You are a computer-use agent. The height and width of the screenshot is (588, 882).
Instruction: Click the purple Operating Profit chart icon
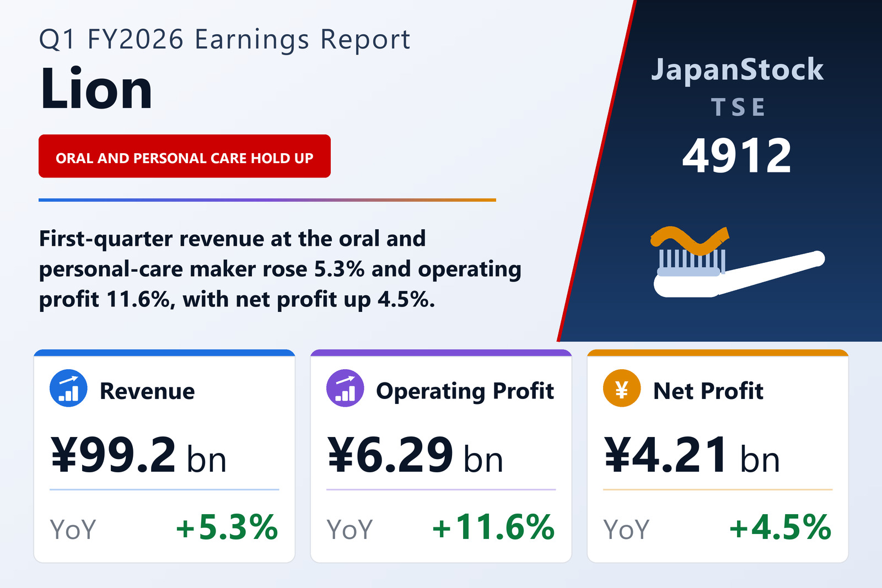[x=345, y=388]
